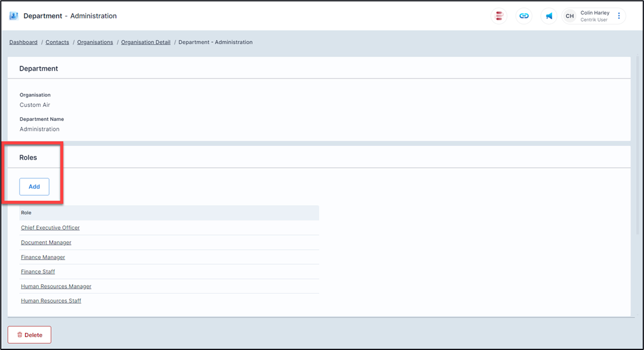Click the Delete button with trash icon
Image resolution: width=644 pixels, height=350 pixels.
(29, 335)
